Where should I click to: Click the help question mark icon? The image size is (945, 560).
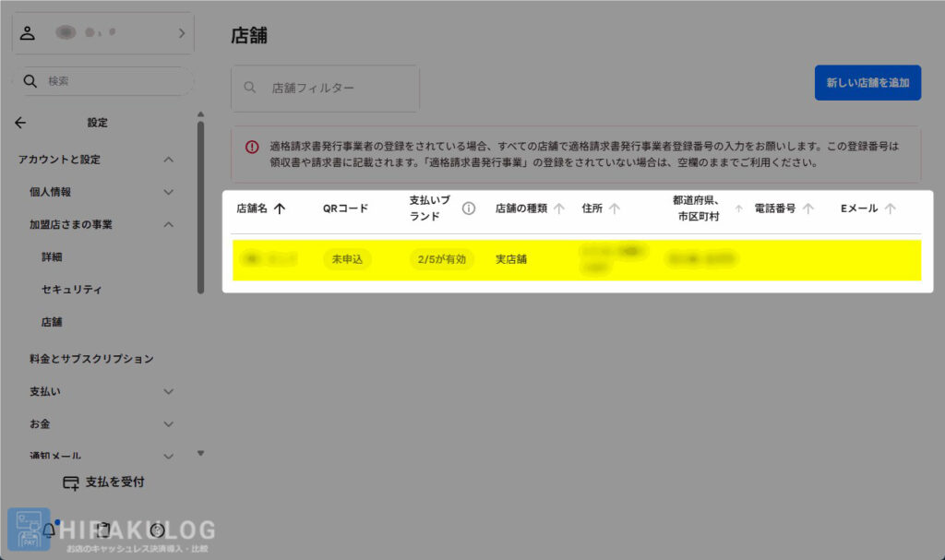pos(157,530)
